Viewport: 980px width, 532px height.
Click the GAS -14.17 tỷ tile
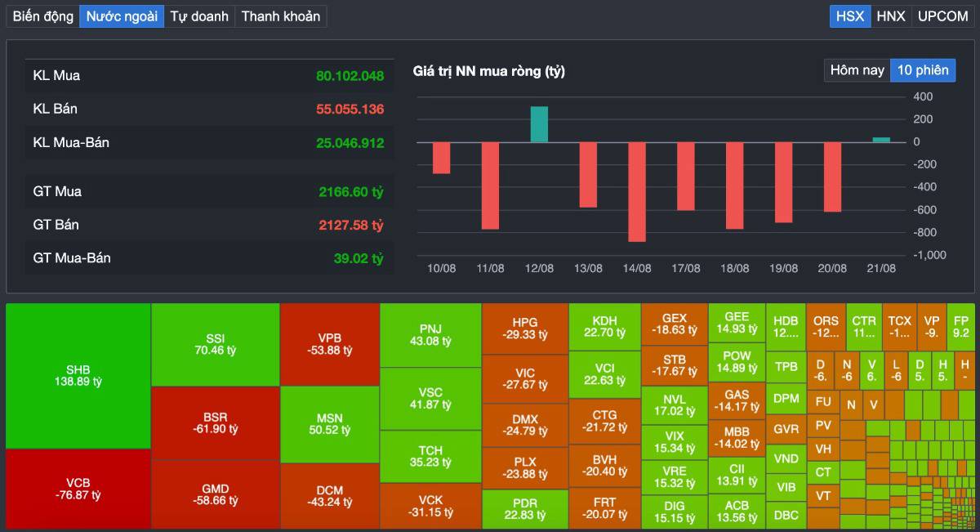[x=737, y=400]
